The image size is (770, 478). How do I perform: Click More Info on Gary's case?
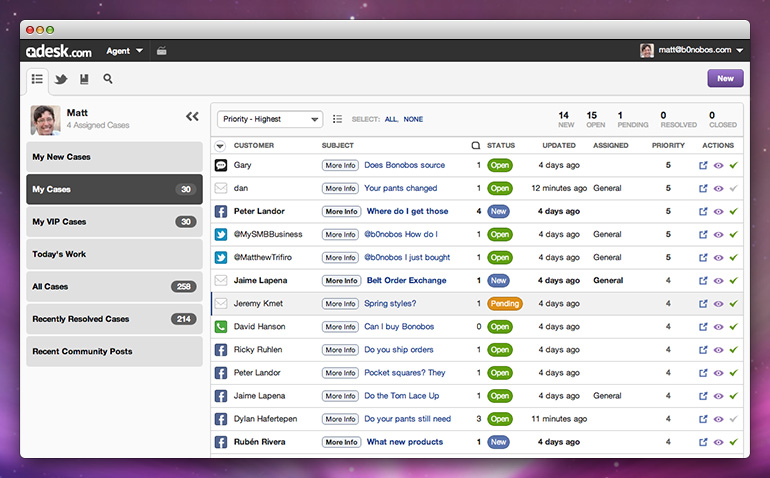(x=341, y=165)
